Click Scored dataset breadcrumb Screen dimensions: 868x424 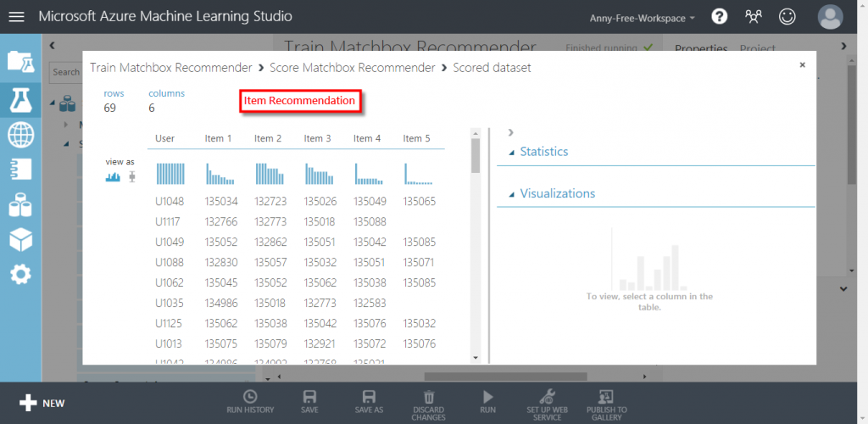(x=492, y=68)
